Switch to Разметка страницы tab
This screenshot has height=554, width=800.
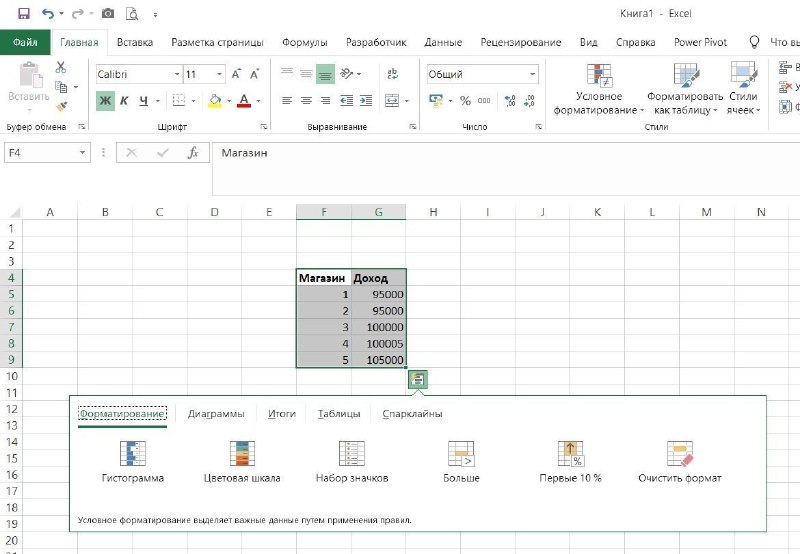(217, 42)
